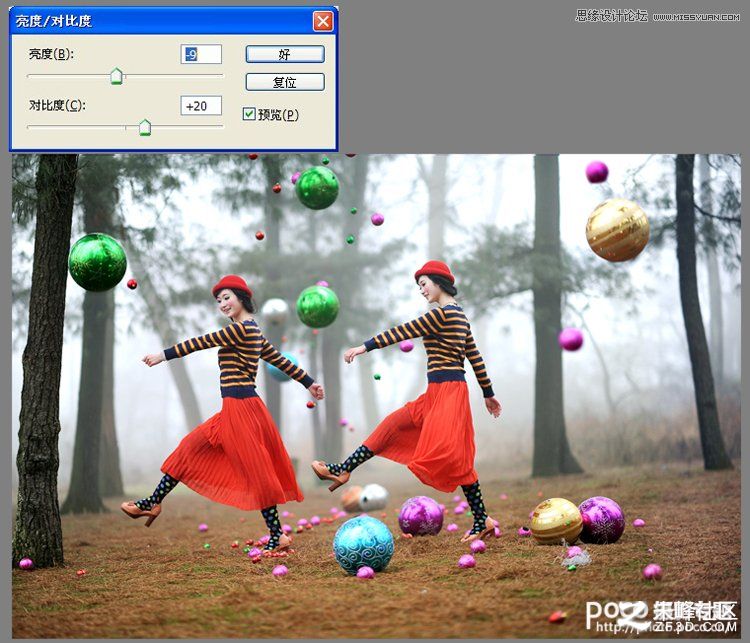Click the 好 (OK) button

point(285,54)
